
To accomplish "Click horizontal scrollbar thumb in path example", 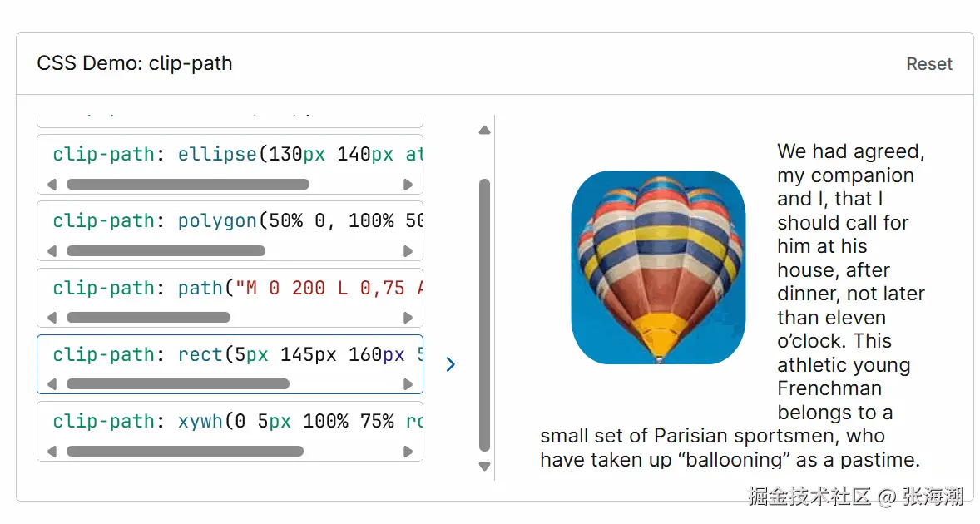I will 148,318.
